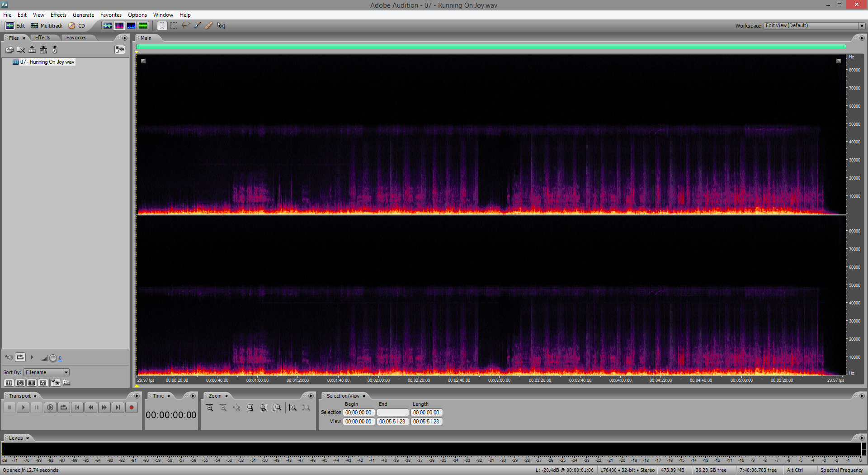Click Selection Begin time field
Viewport: 868px width, 475px height.
[x=359, y=413]
